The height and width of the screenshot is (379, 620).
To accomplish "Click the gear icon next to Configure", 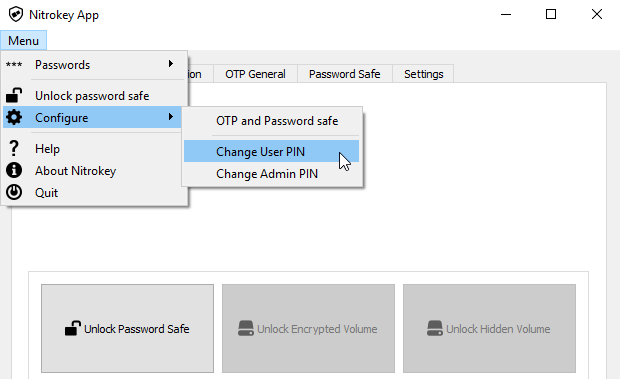I will [x=14, y=117].
